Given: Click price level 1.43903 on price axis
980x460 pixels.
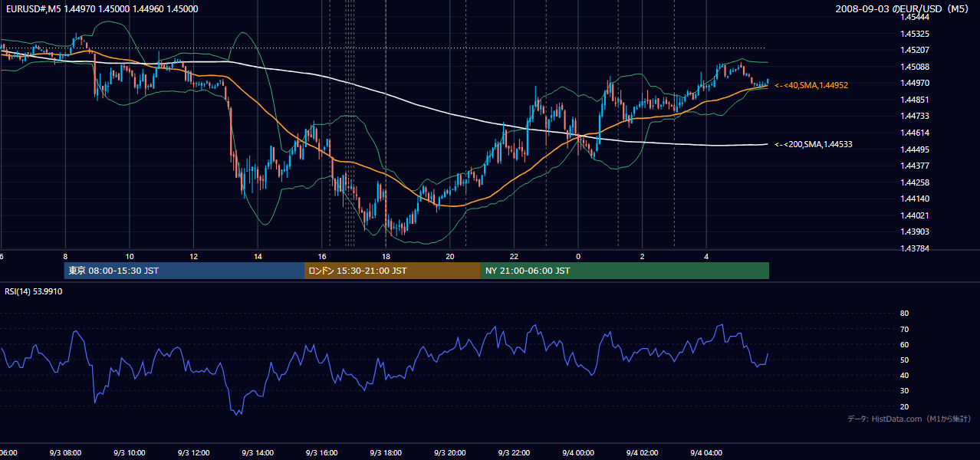Looking at the screenshot, I should 915,232.
